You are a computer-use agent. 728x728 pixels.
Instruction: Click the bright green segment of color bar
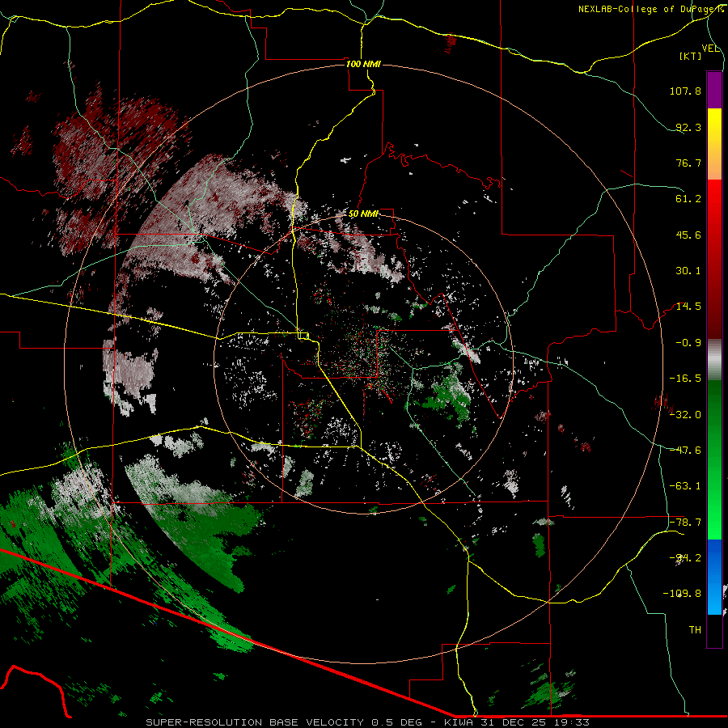[714, 459]
